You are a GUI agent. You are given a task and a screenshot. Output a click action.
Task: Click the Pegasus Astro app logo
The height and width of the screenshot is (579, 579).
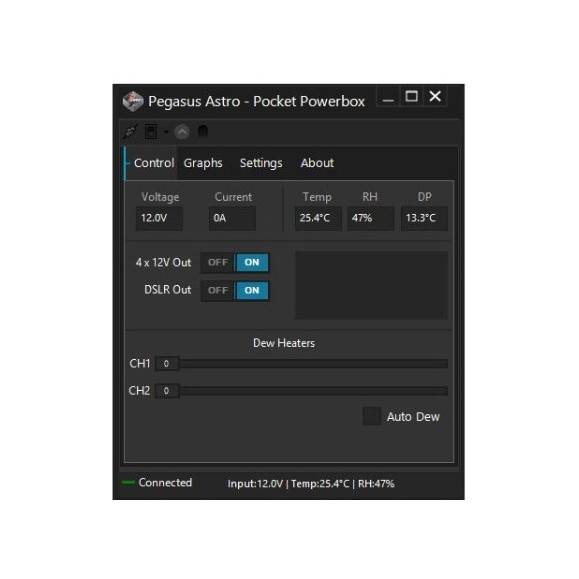pos(133,101)
